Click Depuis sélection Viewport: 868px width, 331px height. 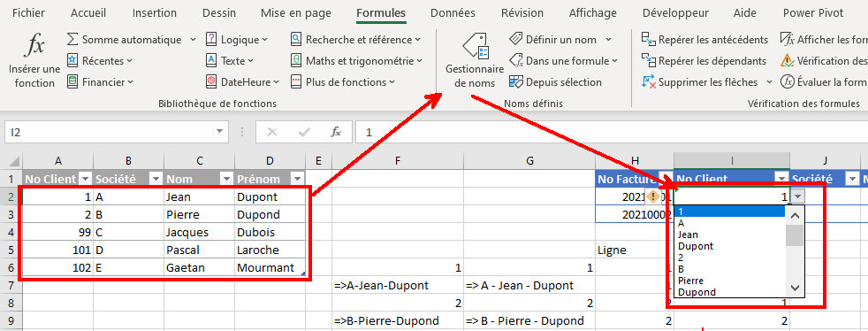[x=555, y=82]
